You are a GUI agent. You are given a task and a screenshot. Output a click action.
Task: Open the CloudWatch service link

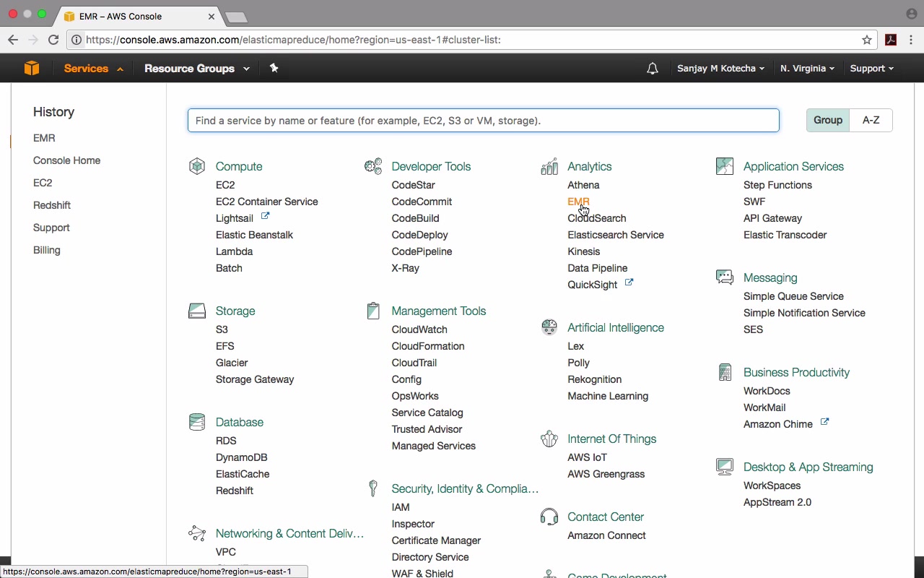click(419, 329)
